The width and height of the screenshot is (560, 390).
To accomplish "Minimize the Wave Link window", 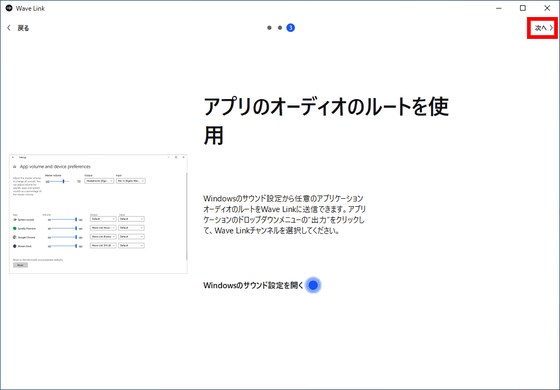I will click(499, 8).
